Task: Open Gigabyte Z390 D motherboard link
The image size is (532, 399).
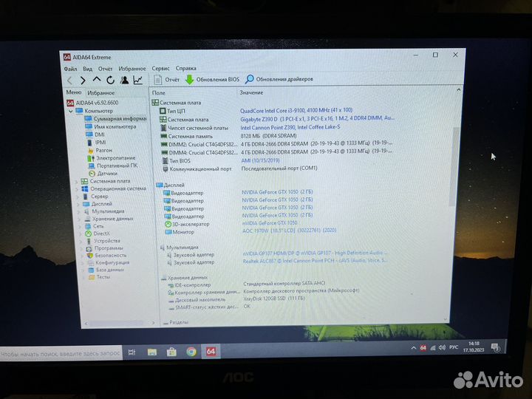Action: click(x=317, y=119)
